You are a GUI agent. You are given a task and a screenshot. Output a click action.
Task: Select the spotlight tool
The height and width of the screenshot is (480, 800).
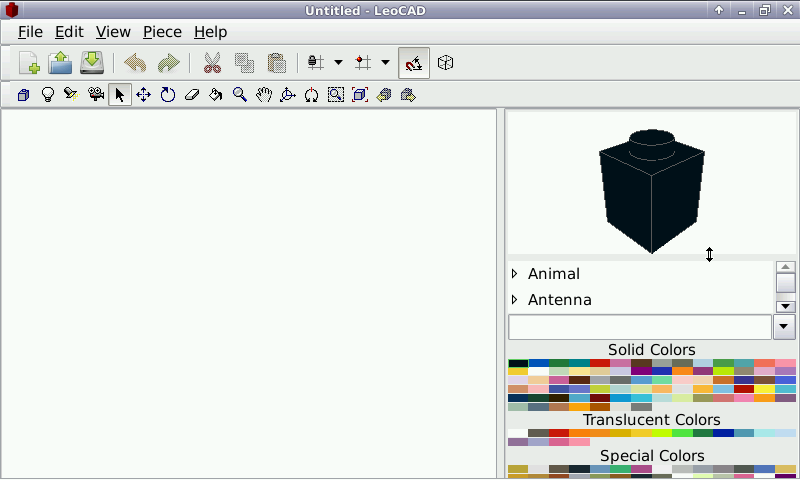(x=71, y=94)
